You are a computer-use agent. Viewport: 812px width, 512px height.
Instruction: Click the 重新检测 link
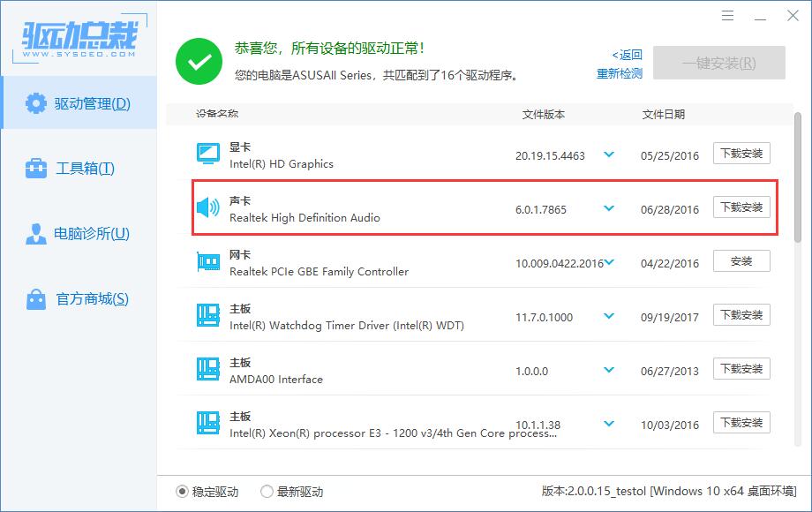pos(620,74)
